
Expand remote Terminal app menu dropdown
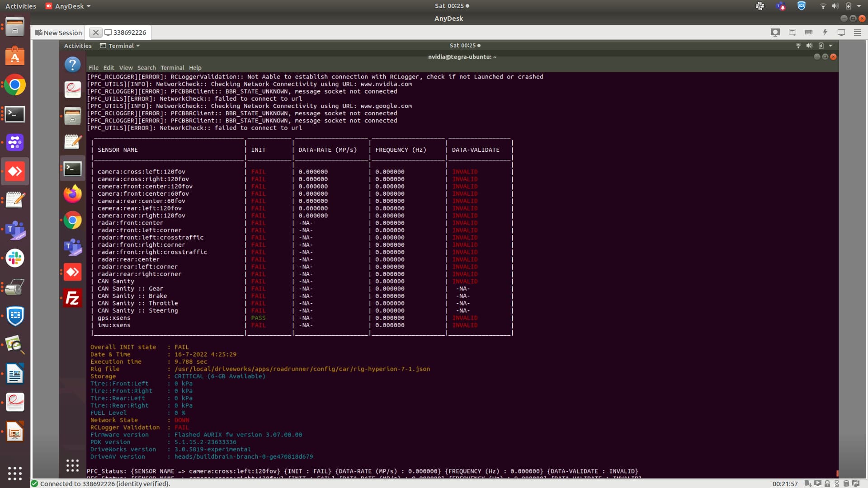(x=120, y=46)
